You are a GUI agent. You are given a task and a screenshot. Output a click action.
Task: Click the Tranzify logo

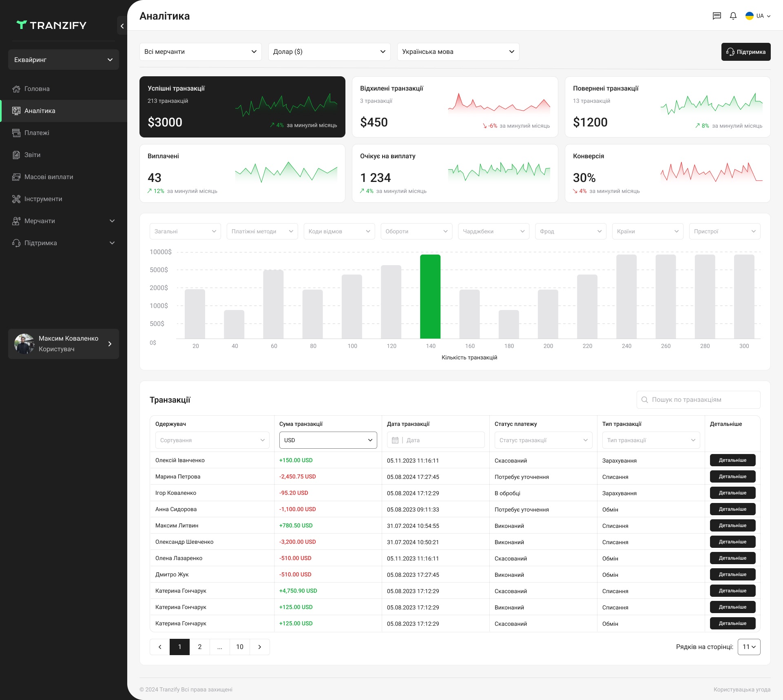(51, 25)
